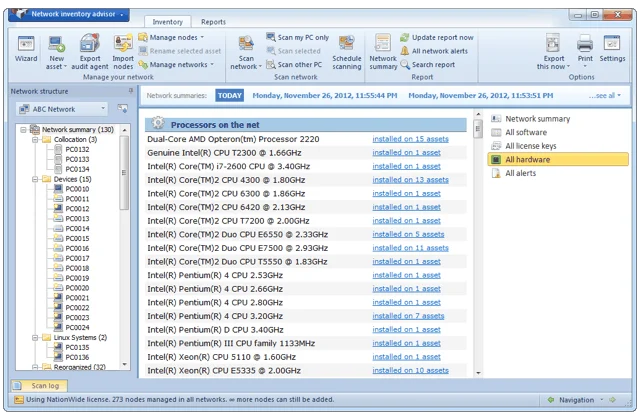Viewport: 640px width, 420px height.
Task: Switch to the Reports tab
Action: (x=213, y=22)
